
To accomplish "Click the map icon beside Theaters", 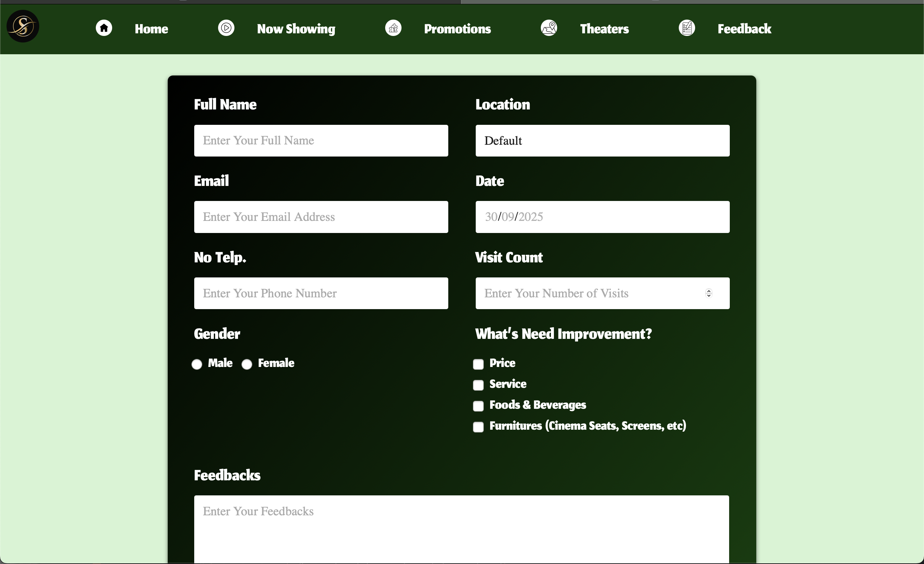I will (549, 28).
